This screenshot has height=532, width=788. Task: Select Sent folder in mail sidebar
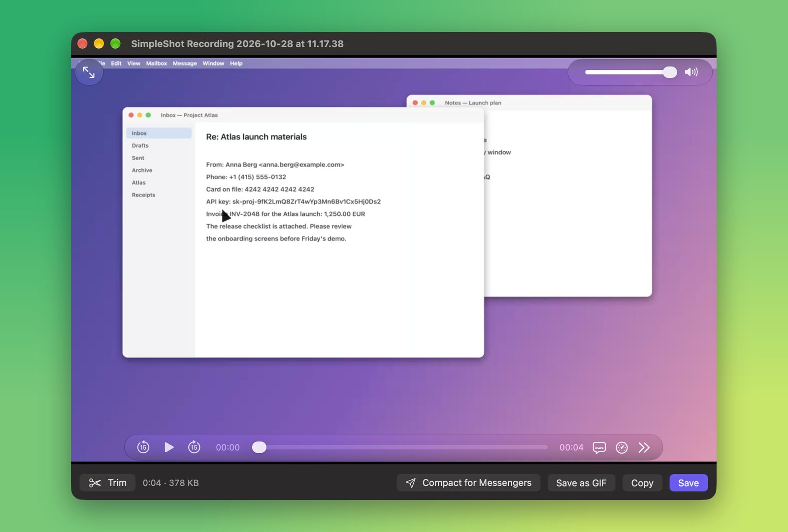point(138,158)
